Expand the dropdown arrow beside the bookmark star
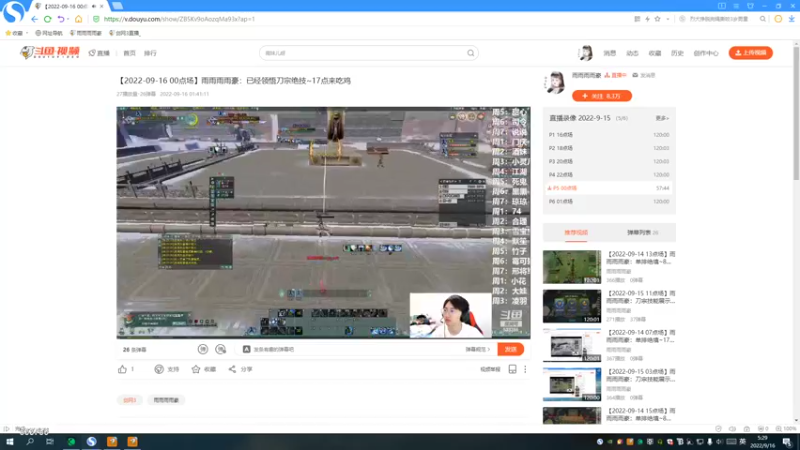Image resolution: width=800 pixels, height=450 pixels. point(667,19)
